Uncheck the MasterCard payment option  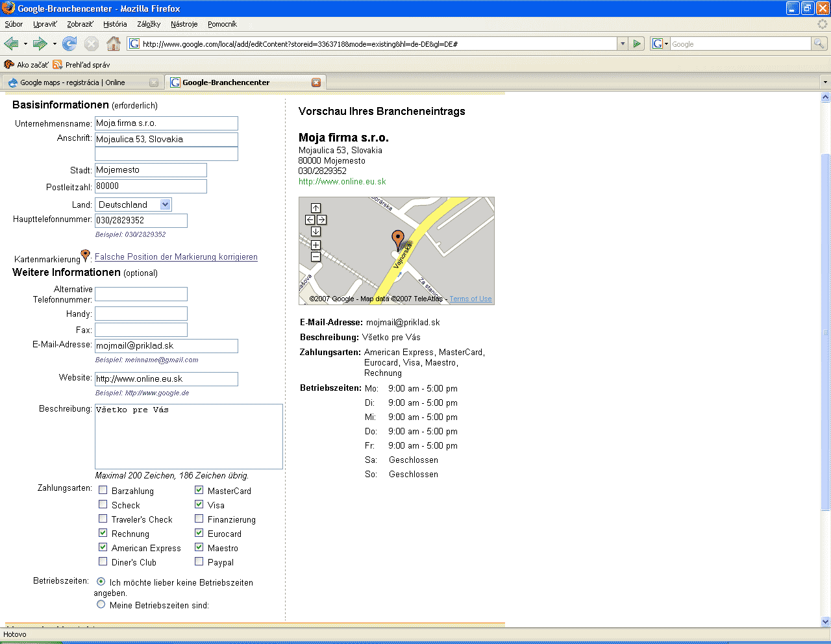click(x=199, y=490)
